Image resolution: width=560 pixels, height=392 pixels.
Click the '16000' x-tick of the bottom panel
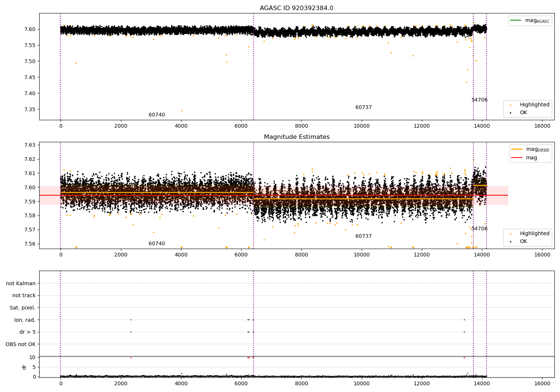542,383
